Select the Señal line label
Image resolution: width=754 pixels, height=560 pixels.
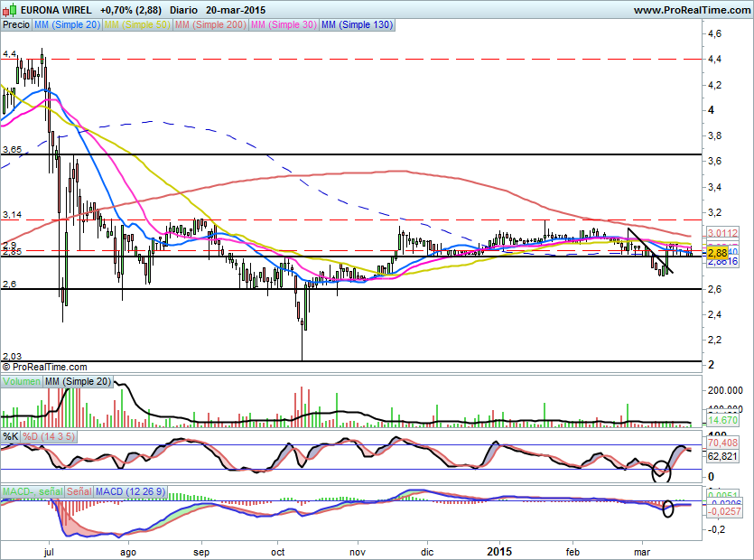(79, 491)
